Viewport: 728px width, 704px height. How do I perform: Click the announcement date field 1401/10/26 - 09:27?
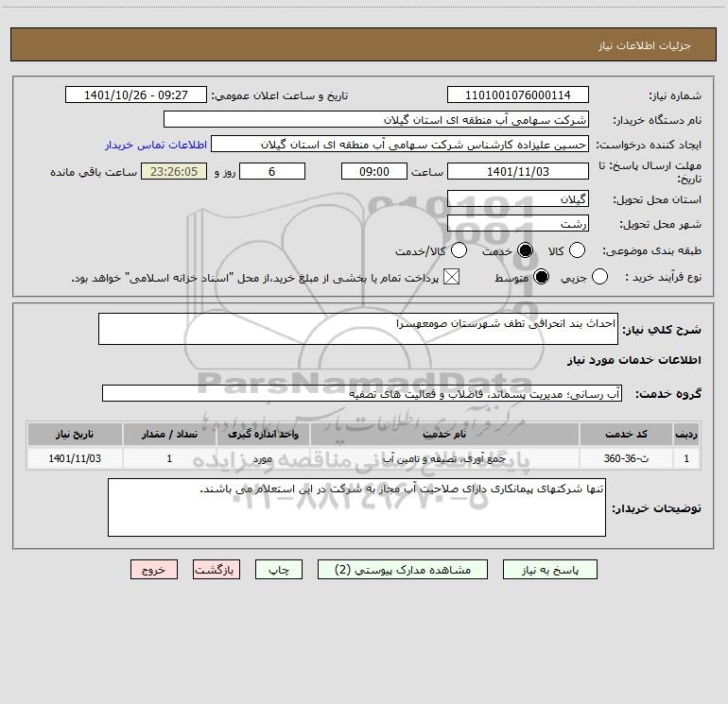(x=136, y=95)
